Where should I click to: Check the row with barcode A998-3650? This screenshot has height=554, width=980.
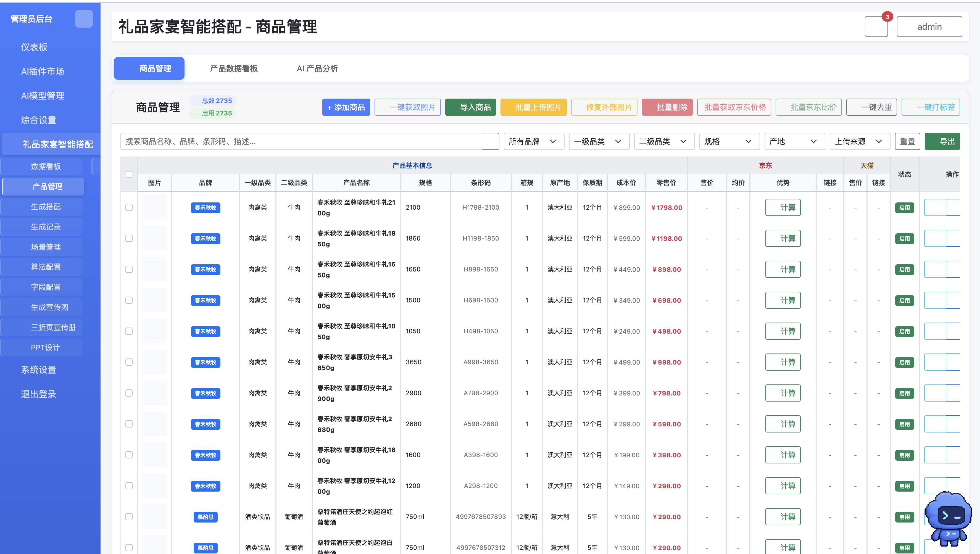(129, 362)
